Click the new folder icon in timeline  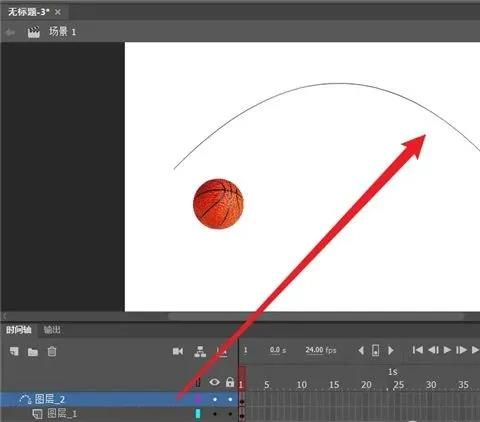(33, 352)
